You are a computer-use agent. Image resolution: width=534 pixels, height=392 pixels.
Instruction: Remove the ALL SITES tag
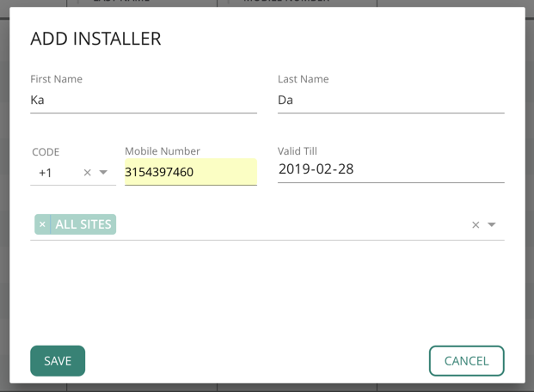42,224
